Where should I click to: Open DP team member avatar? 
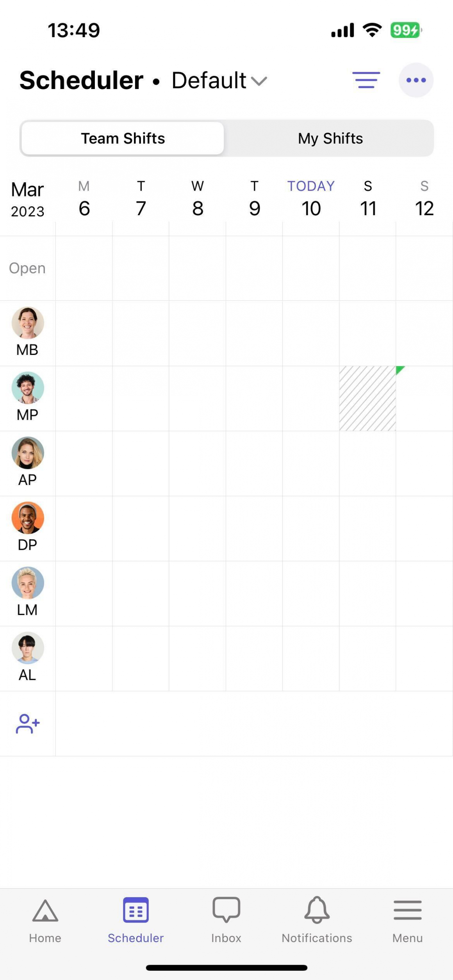[27, 518]
